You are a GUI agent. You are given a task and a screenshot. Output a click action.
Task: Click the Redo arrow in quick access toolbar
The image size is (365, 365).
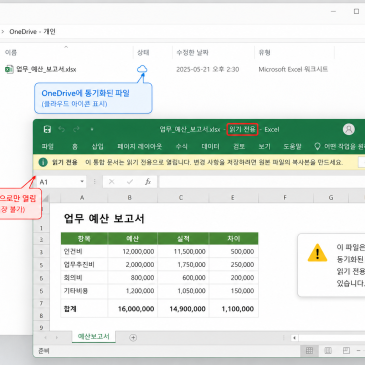76,129
